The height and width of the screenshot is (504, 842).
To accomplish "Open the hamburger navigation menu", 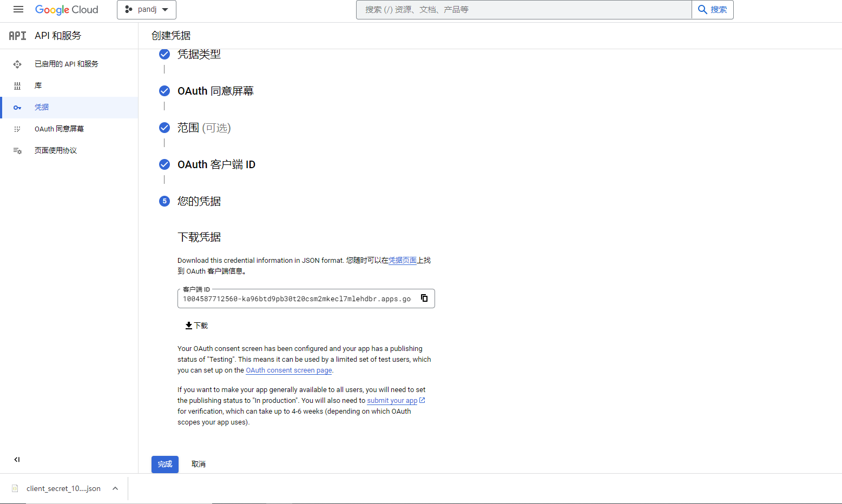I will pyautogui.click(x=18, y=10).
